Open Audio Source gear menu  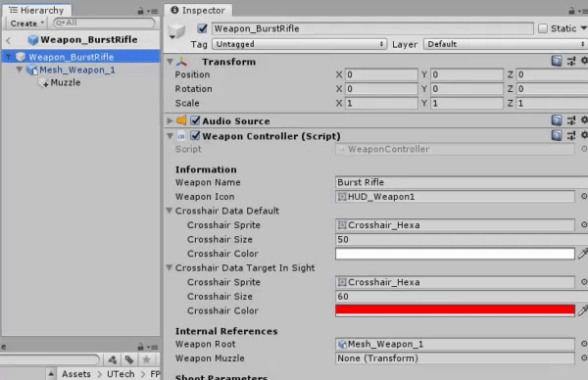pyautogui.click(x=584, y=119)
